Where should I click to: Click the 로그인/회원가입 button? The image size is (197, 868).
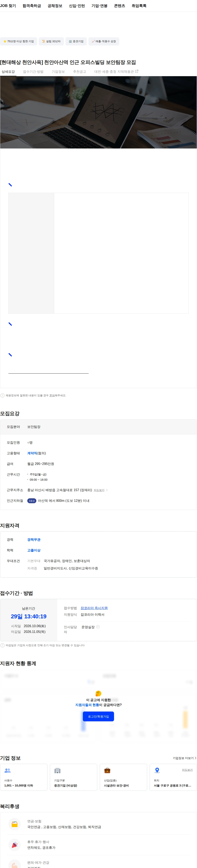[98, 716]
